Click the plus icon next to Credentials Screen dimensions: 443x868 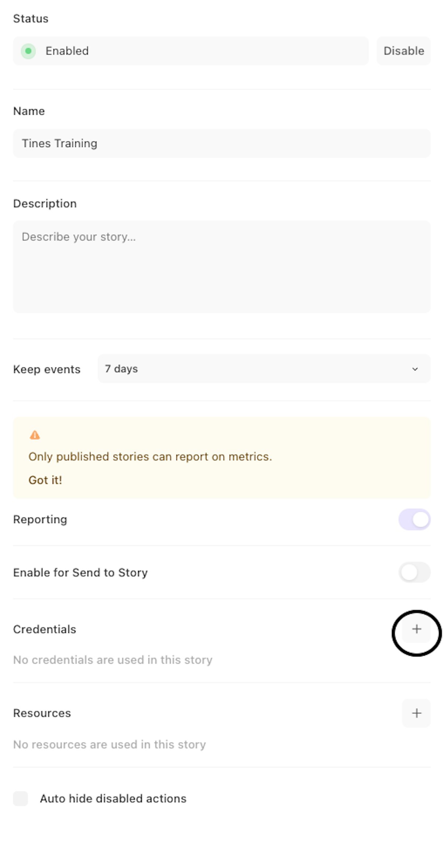tap(416, 629)
